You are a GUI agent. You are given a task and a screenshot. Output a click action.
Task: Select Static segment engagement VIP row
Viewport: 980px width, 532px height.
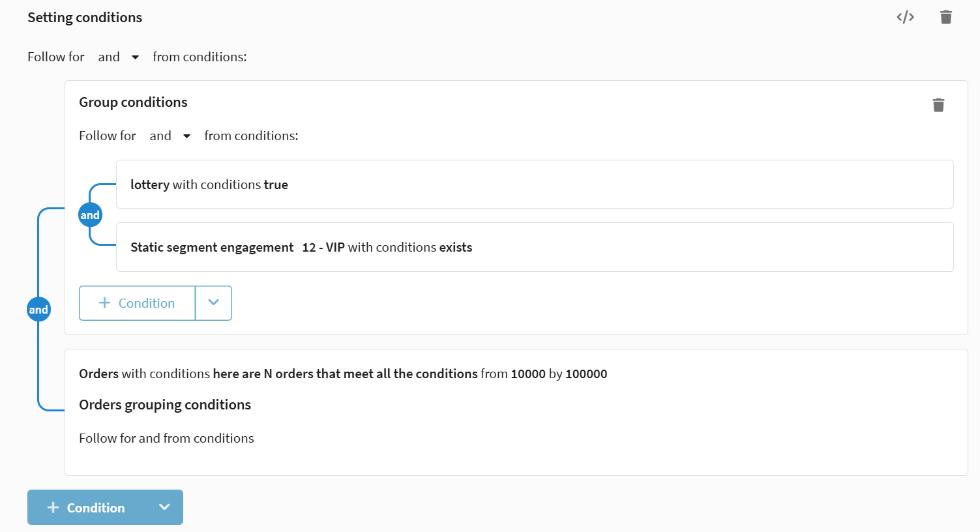pyautogui.click(x=534, y=247)
